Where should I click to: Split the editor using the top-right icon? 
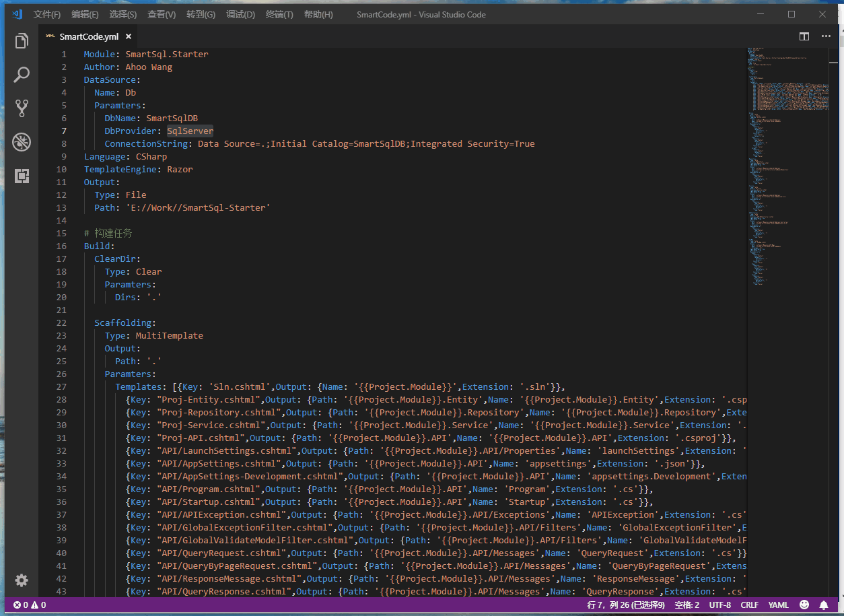(x=804, y=36)
